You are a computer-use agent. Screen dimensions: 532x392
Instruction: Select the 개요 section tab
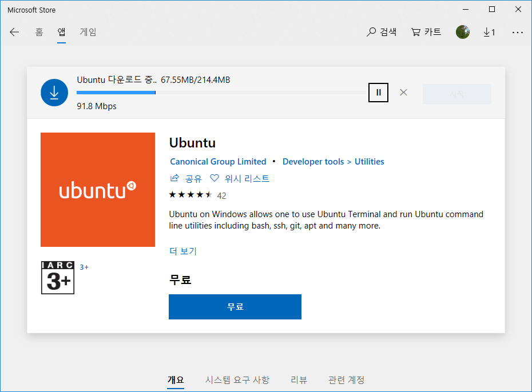[x=176, y=380]
